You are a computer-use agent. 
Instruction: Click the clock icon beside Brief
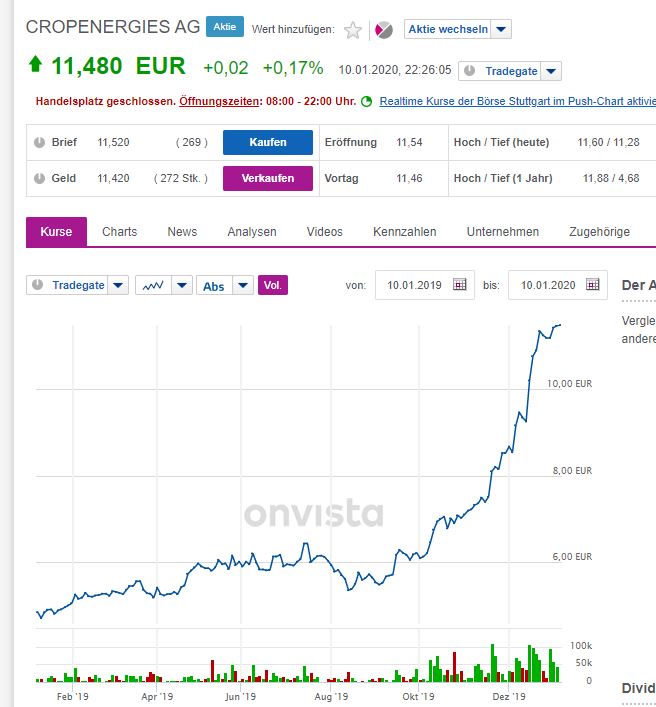pos(39,142)
